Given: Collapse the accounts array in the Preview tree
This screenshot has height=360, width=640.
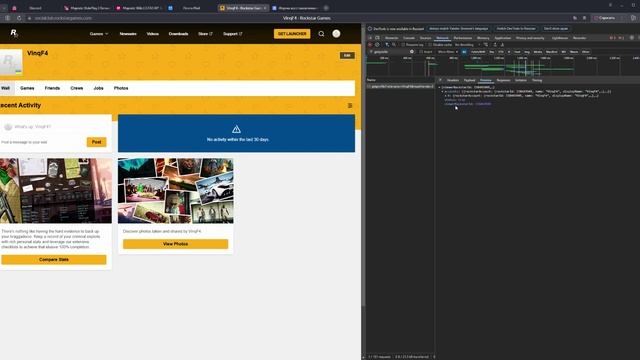Looking at the screenshot, I should 443,91.
